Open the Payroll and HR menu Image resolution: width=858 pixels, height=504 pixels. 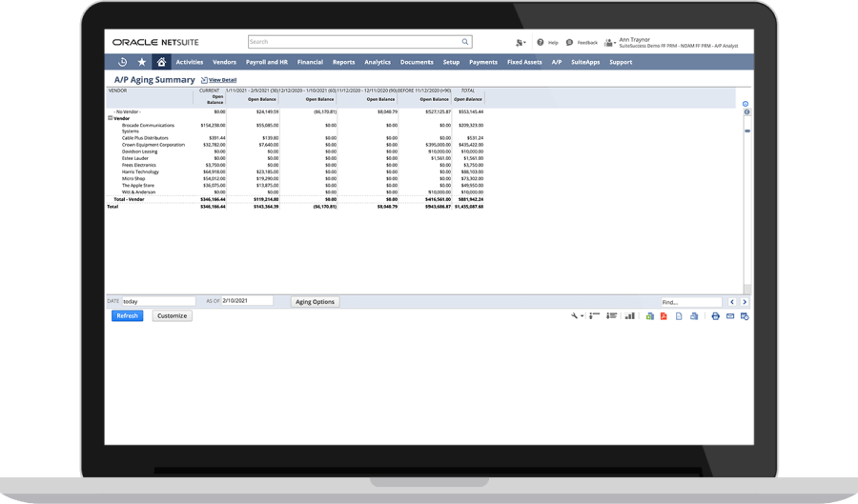[267, 62]
